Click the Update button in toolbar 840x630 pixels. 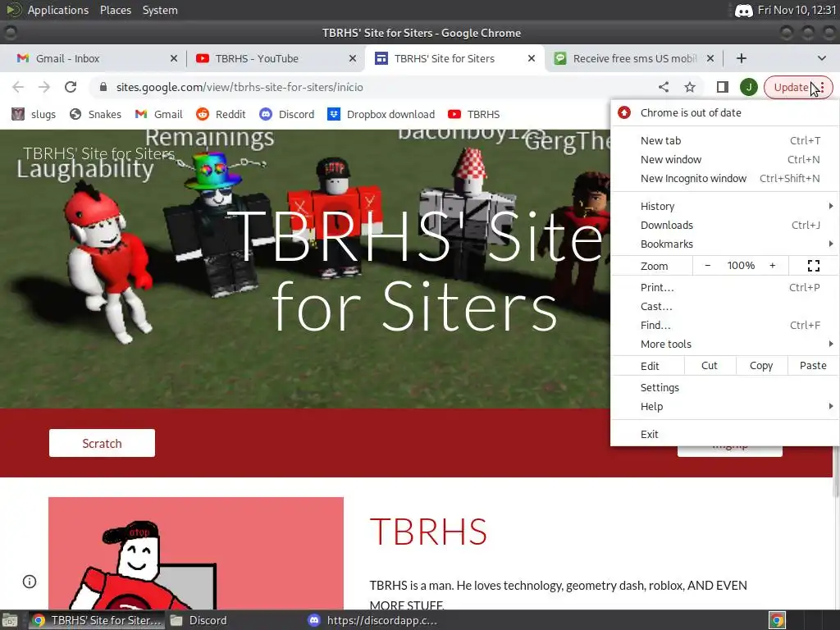798,87
